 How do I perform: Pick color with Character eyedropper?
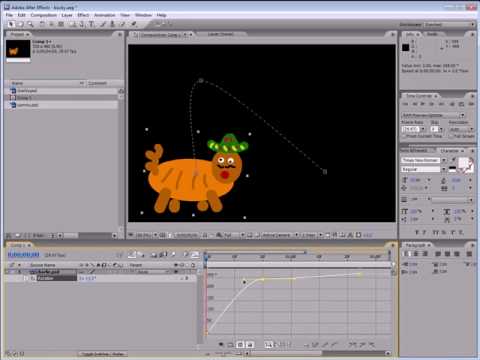tap(453, 160)
